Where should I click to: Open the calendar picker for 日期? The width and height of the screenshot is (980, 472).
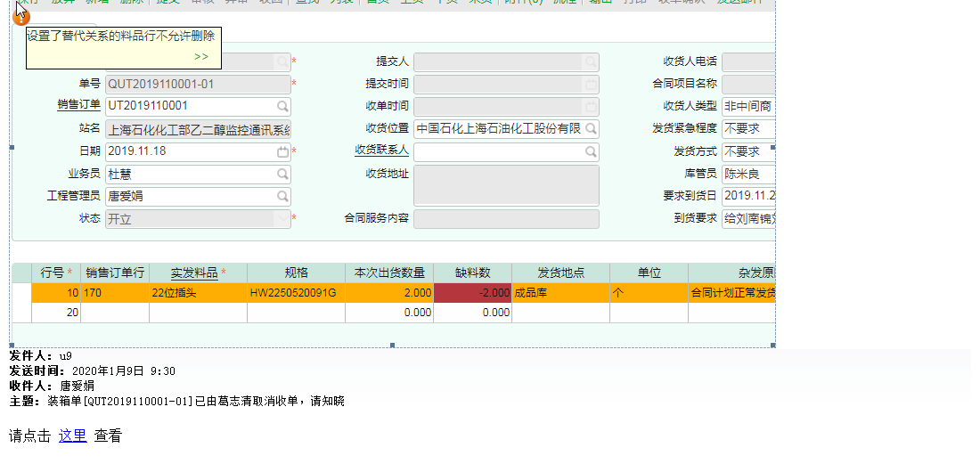(x=282, y=151)
